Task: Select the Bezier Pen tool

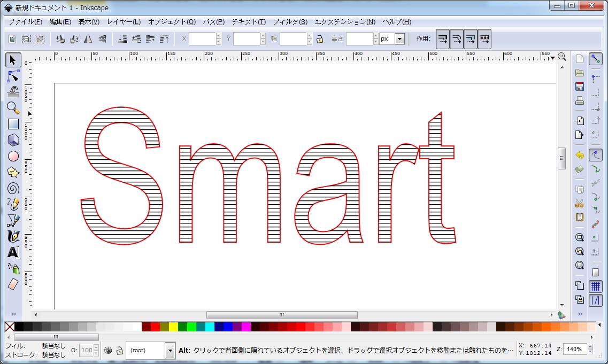Action: point(13,220)
